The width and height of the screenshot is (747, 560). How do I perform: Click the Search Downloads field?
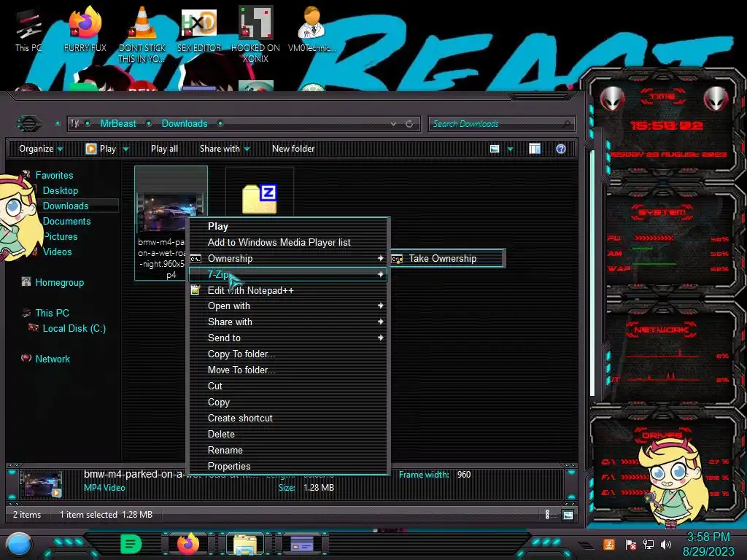501,124
